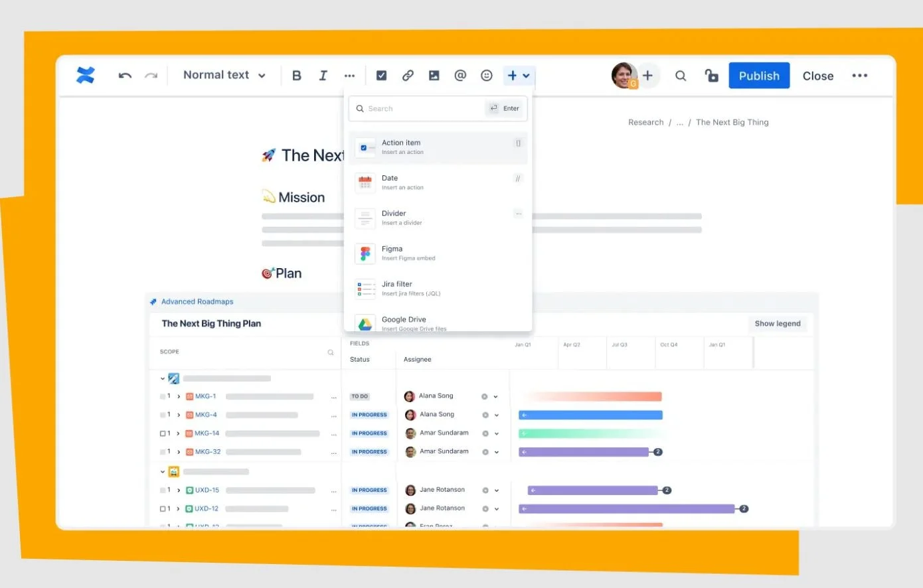Click Show legend on the roadmap
The width and height of the screenshot is (923, 588).
click(777, 323)
